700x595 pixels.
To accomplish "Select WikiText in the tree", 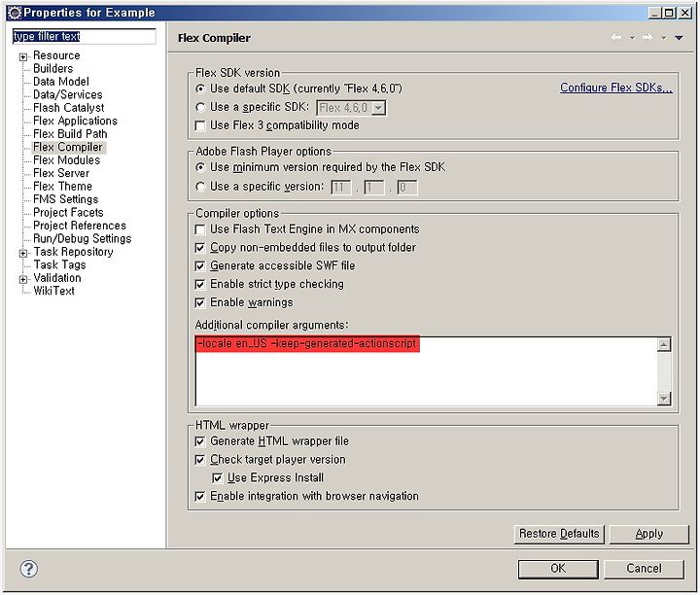I will 54,291.
